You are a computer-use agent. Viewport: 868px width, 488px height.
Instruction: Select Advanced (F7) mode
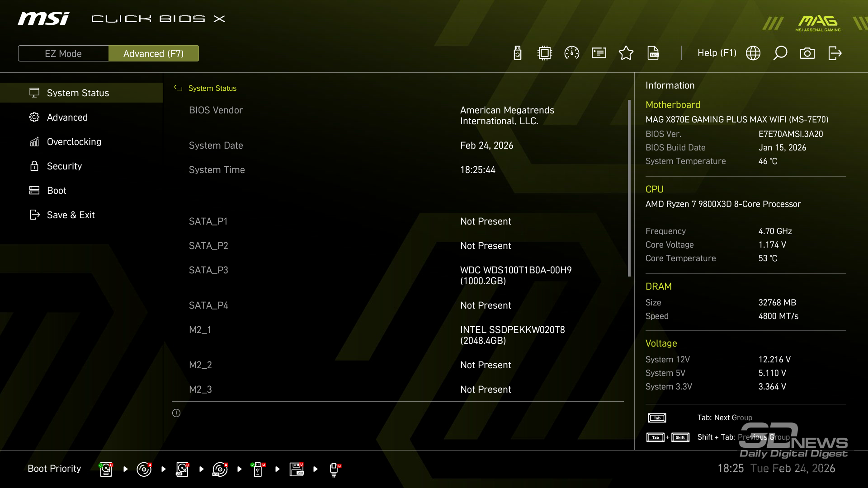(x=154, y=53)
